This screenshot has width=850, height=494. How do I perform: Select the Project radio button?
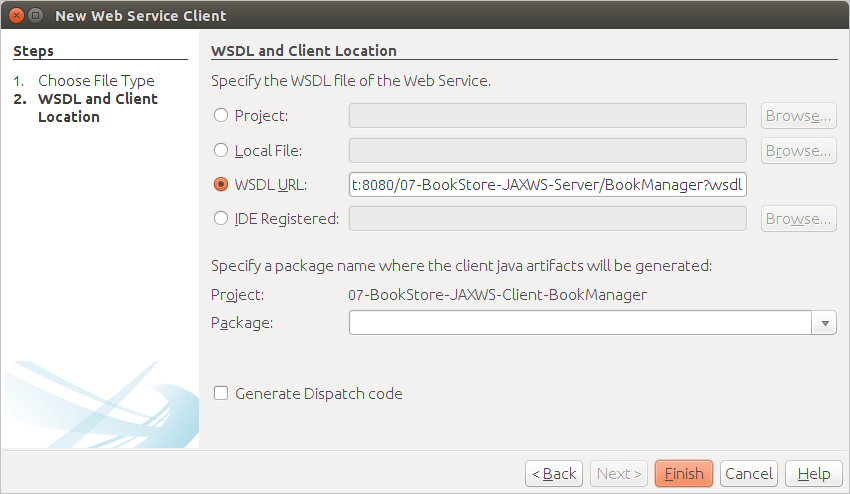coord(221,116)
